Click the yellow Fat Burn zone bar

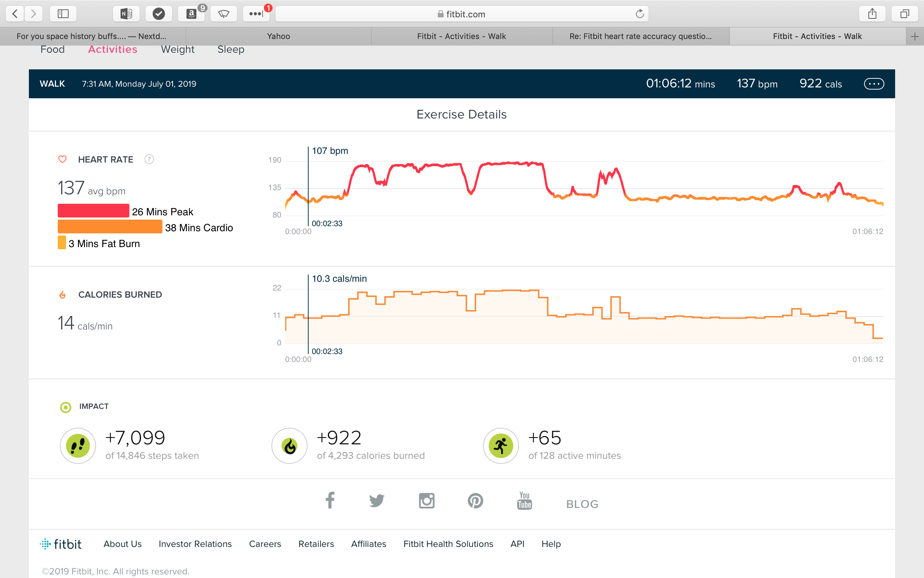pyautogui.click(x=62, y=243)
